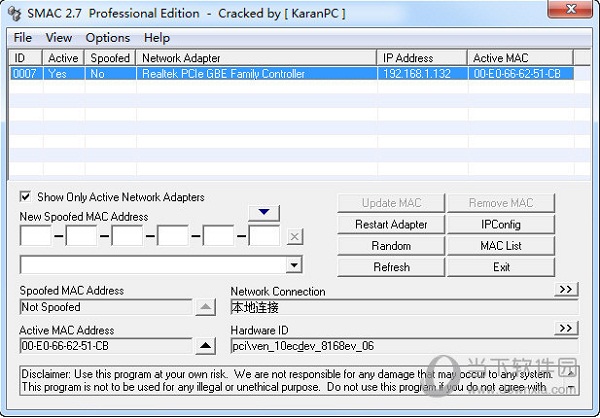
Task: Click the Network Connection field 本地连接
Action: (x=404, y=307)
